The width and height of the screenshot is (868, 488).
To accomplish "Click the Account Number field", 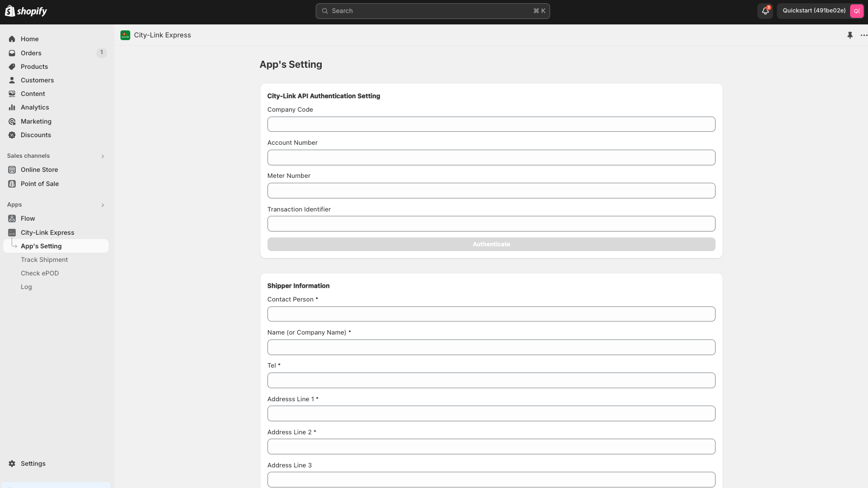I will pyautogui.click(x=491, y=157).
